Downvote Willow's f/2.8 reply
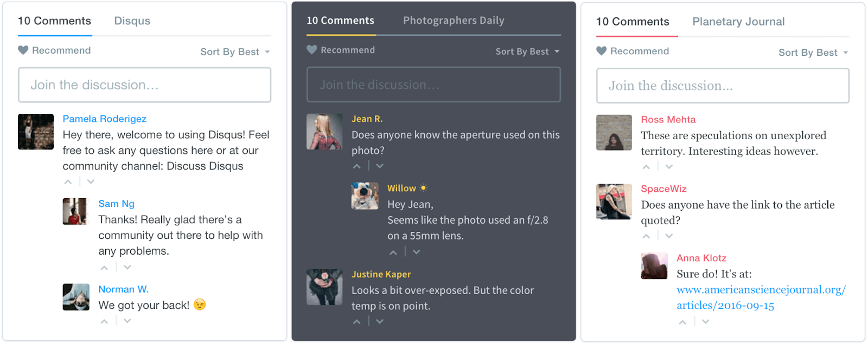The image size is (868, 344). pyautogui.click(x=416, y=251)
